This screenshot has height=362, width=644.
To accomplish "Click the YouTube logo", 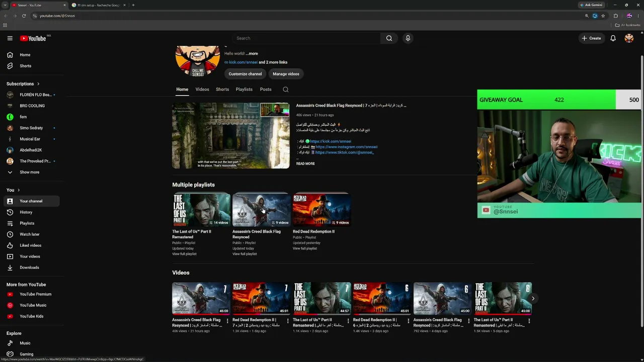I will pos(33,38).
